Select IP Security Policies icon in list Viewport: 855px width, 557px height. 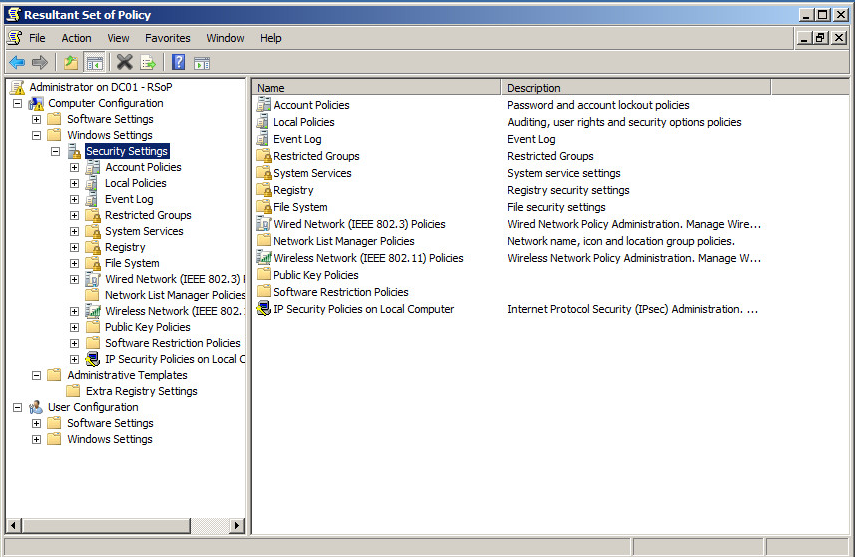[x=264, y=309]
